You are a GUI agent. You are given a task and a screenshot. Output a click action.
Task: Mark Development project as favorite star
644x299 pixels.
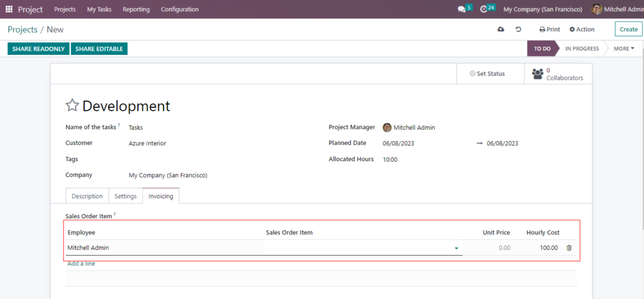coord(72,106)
